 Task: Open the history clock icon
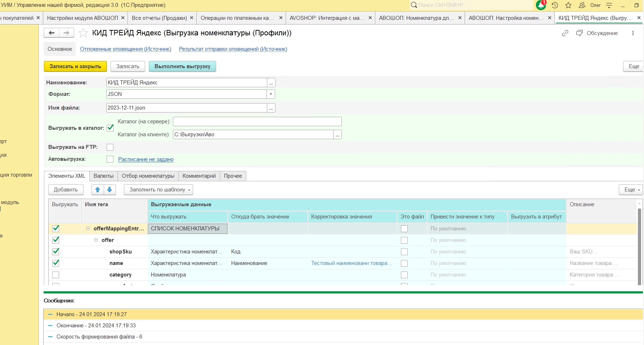pos(555,5)
